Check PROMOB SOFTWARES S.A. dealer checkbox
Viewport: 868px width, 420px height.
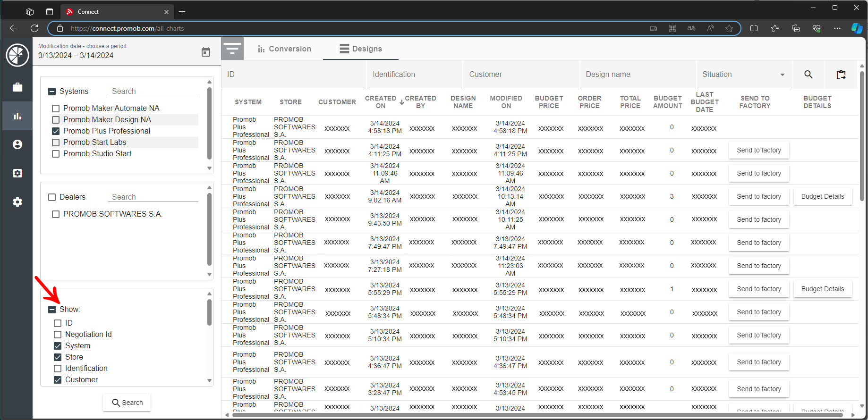(x=56, y=214)
